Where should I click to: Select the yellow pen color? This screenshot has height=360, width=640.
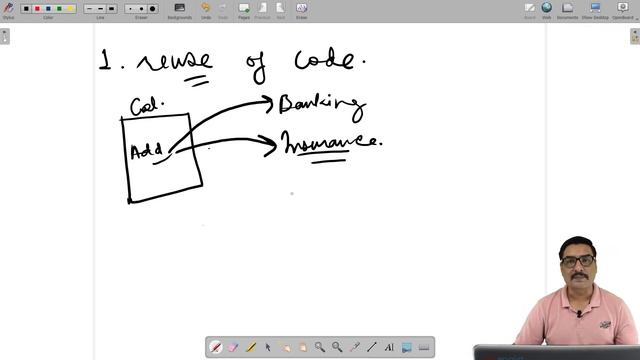(70, 9)
